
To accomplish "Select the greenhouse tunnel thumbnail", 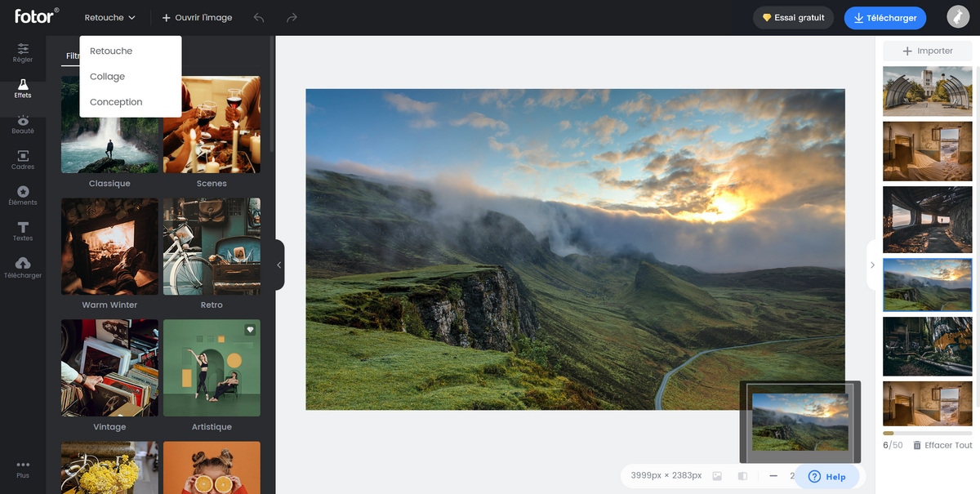I will click(928, 91).
